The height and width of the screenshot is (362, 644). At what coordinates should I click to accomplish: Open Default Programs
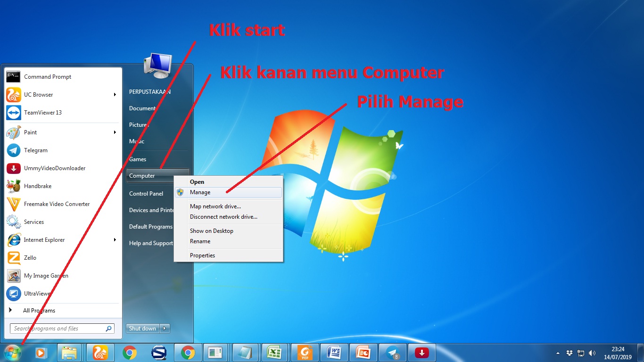pyautogui.click(x=151, y=227)
